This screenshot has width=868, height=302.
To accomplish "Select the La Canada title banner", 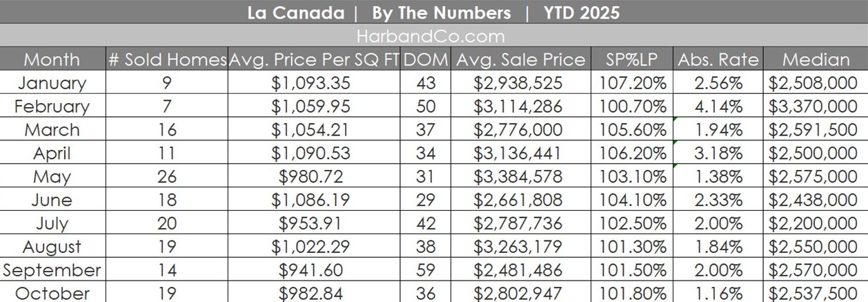I will pos(433,12).
